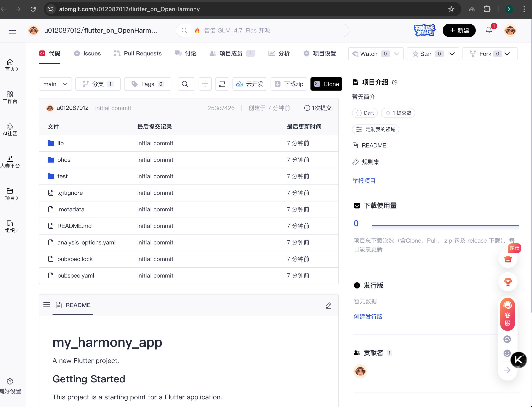
Task: Open README outline list icon
Action: point(47,305)
